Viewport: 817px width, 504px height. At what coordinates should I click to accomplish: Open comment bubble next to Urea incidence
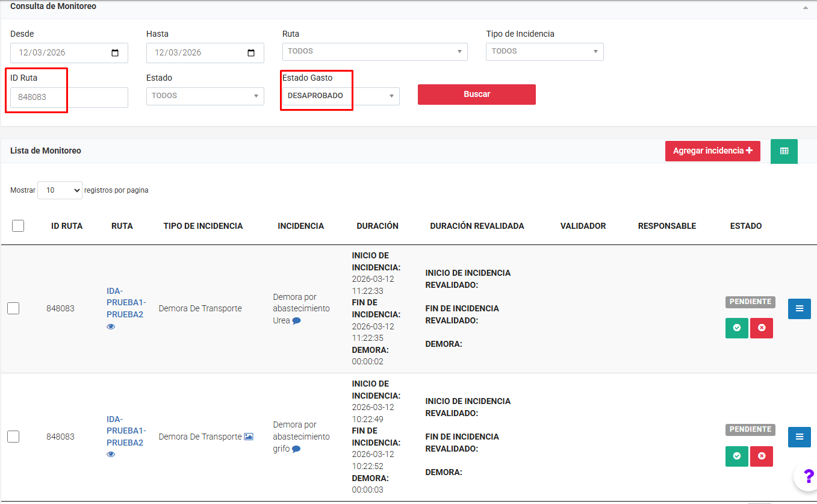pos(296,321)
